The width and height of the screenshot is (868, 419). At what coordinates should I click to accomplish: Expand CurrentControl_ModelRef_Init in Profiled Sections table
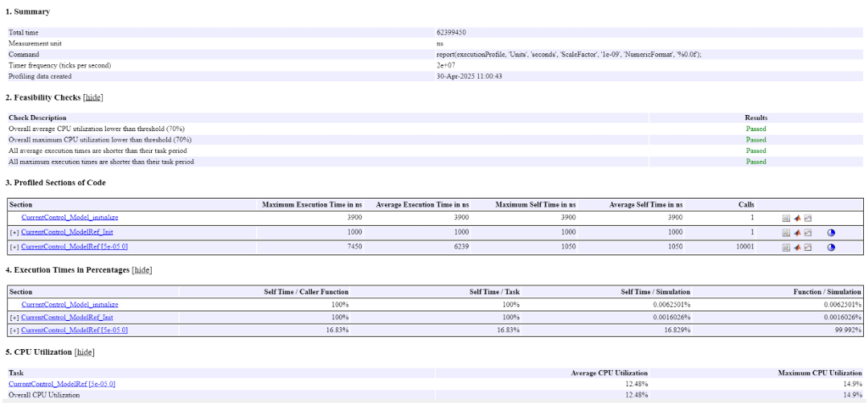click(14, 232)
